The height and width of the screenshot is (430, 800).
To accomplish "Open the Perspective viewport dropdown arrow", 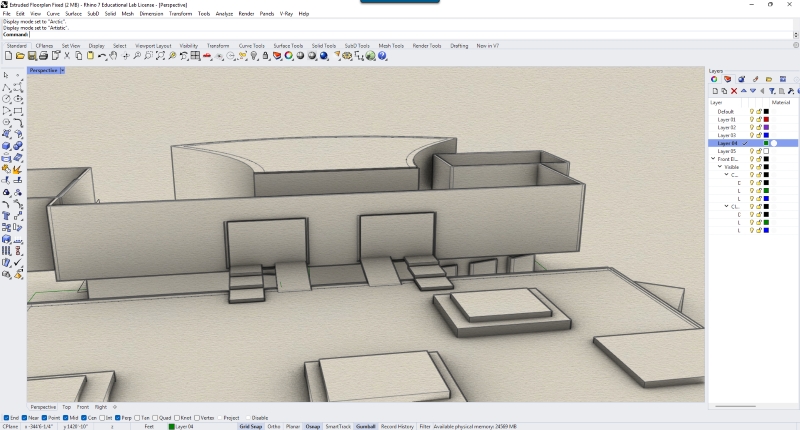I will click(62, 71).
